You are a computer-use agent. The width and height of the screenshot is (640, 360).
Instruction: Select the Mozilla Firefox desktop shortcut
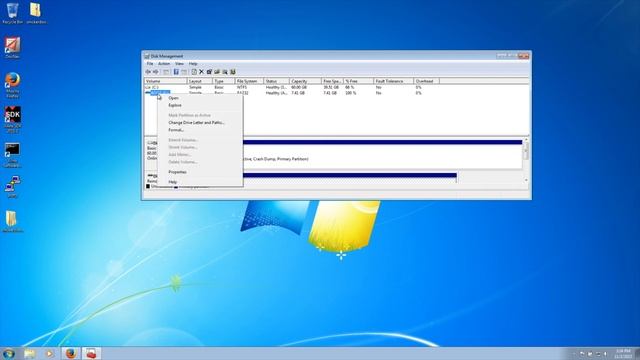pos(12,85)
